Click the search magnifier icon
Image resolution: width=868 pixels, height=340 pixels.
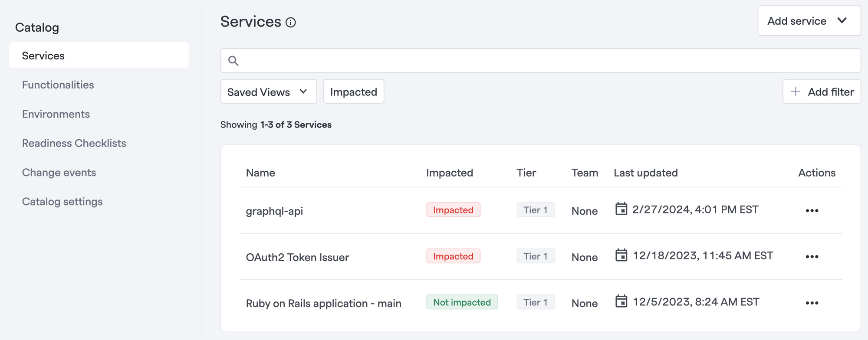(x=233, y=61)
